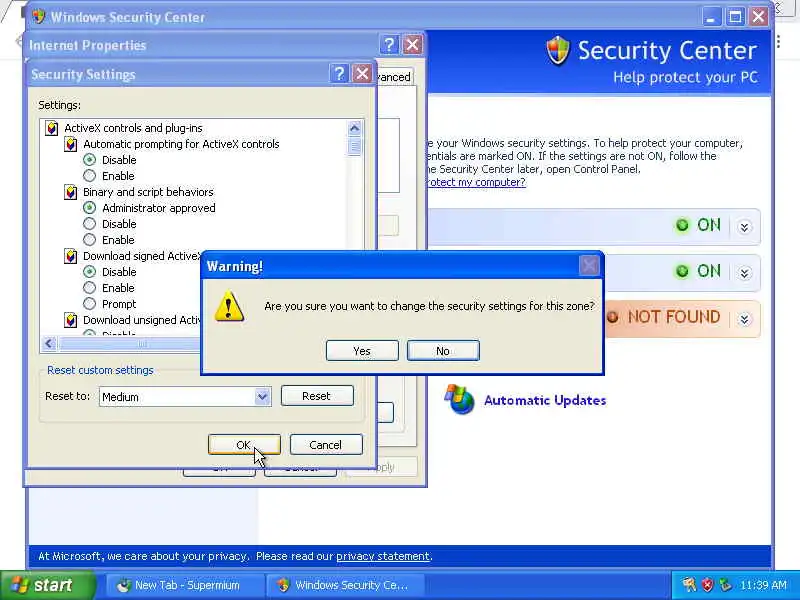Open the Automatic Updates link
Viewport: 800px width, 600px height.
pos(545,401)
